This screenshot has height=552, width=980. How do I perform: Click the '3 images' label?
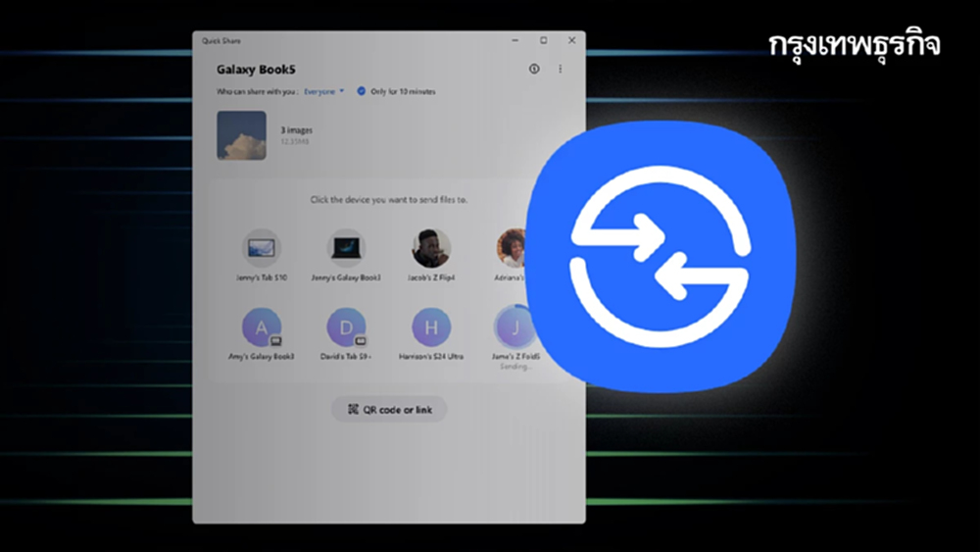(296, 130)
